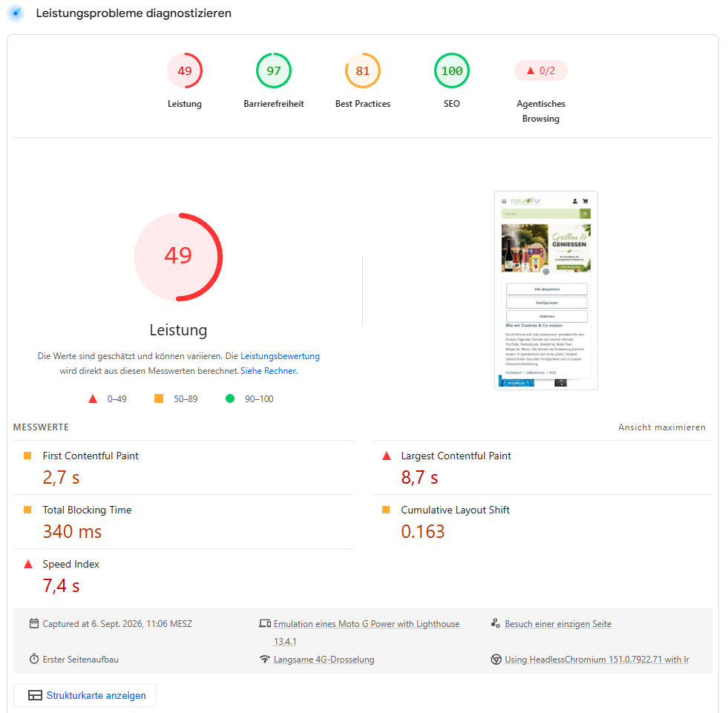Click the 340 ms value
Screen dimensions: 728x713
coord(73,531)
